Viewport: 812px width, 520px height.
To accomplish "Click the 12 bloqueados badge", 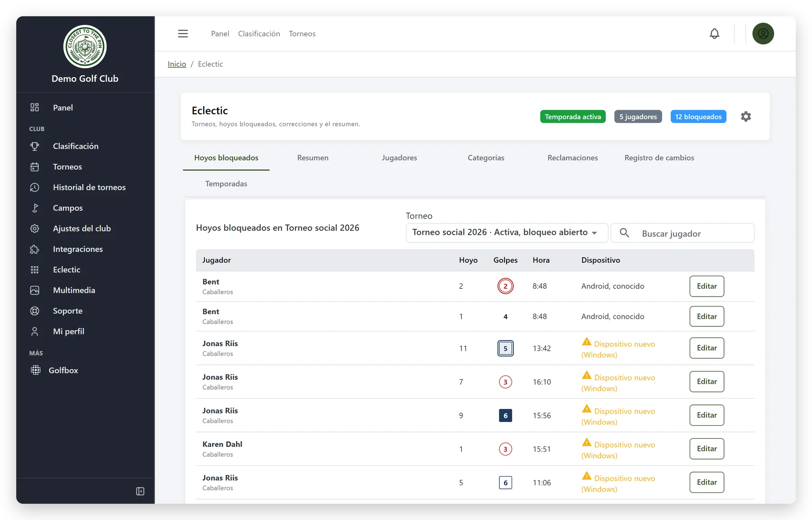I will click(698, 116).
